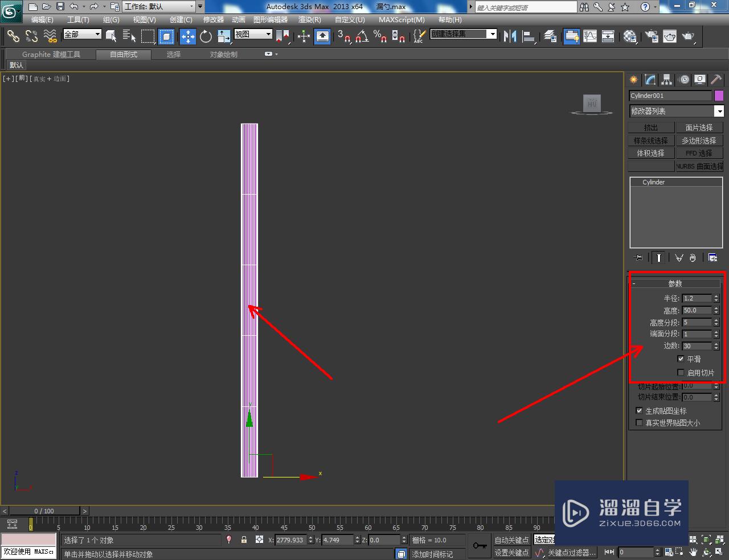
Task: Click the 自动关键点 auto key button
Action: pos(511,540)
